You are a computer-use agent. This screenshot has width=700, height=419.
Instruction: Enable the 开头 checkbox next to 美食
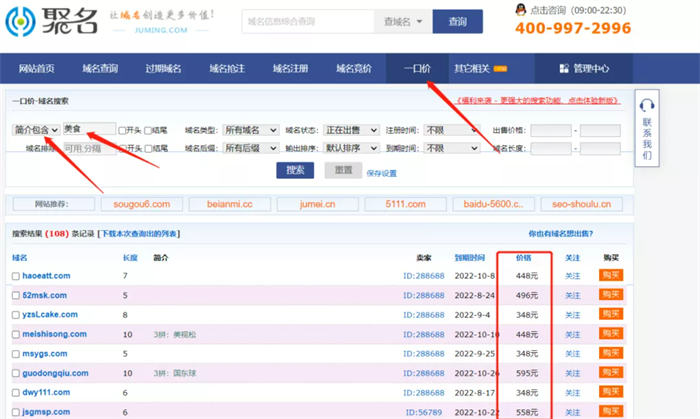pyautogui.click(x=122, y=130)
